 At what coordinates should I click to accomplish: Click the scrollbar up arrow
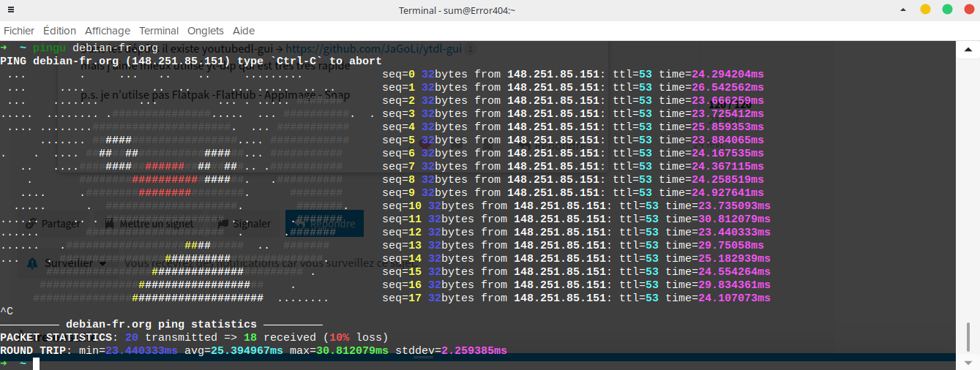968,49
